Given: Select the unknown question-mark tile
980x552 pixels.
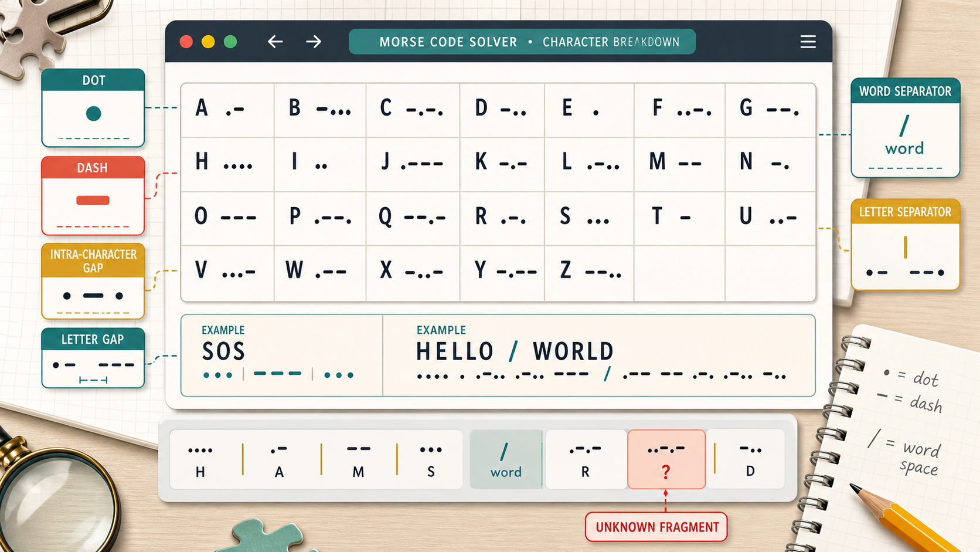Looking at the screenshot, I should (666, 459).
